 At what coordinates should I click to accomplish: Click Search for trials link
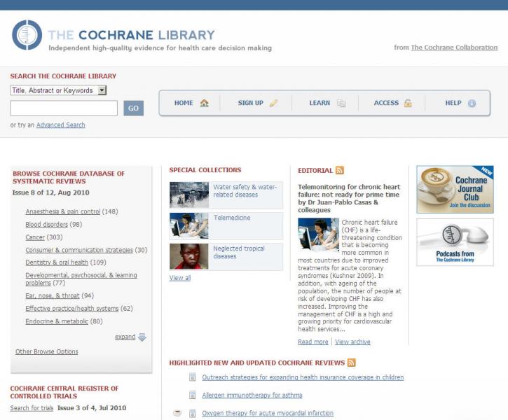coord(32,408)
